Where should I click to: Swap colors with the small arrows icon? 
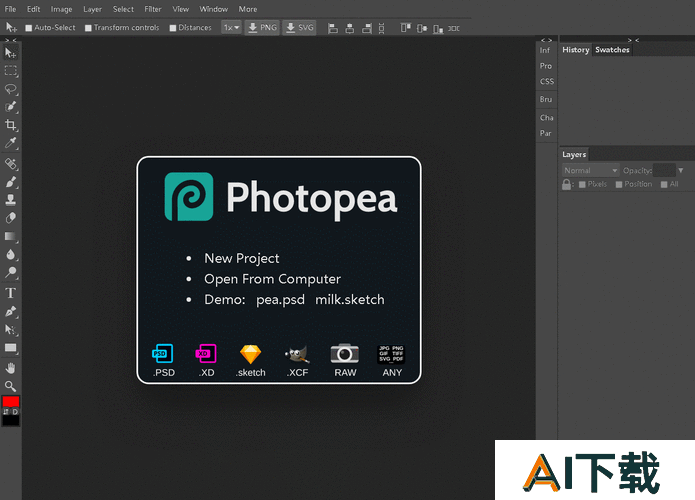(6, 412)
